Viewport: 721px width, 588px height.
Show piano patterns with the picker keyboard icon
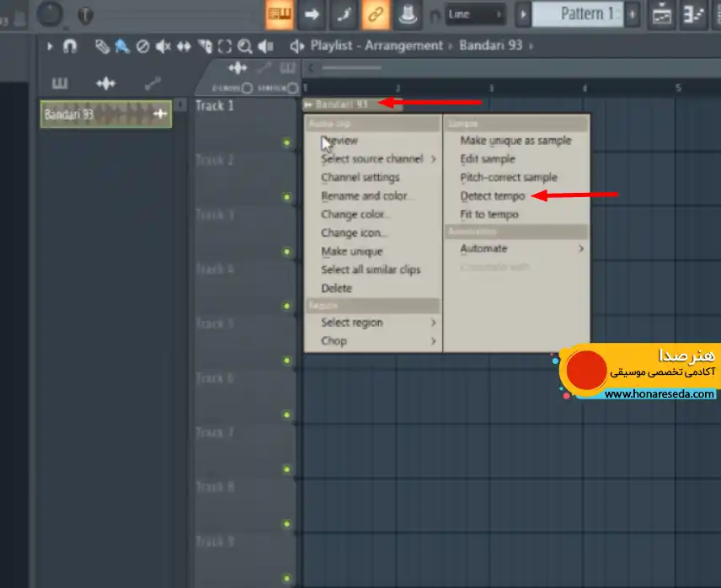(60, 83)
